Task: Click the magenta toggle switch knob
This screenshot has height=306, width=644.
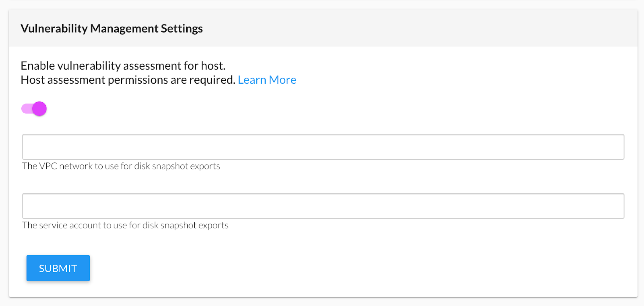Action: (x=39, y=109)
